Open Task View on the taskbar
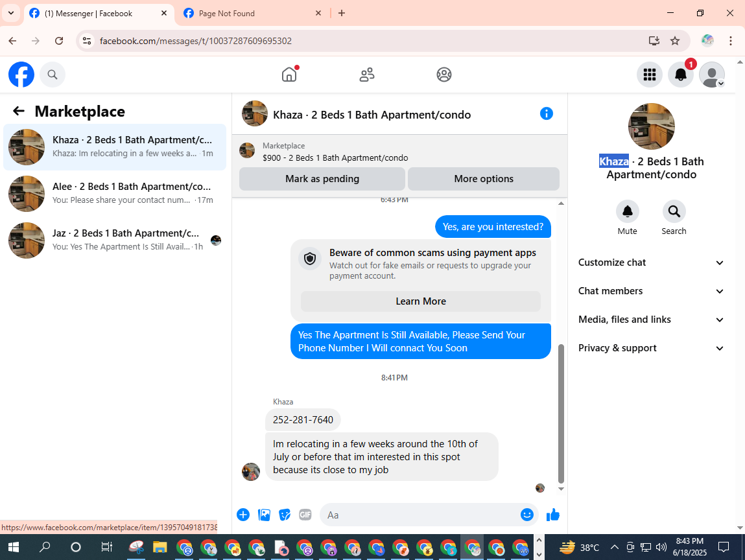This screenshot has width=745, height=560. pyautogui.click(x=106, y=547)
